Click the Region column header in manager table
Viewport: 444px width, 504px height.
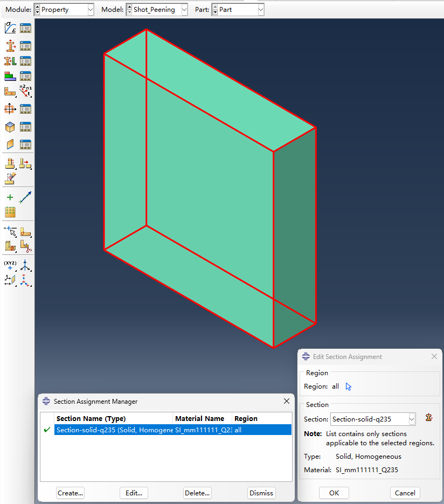[x=261, y=418]
